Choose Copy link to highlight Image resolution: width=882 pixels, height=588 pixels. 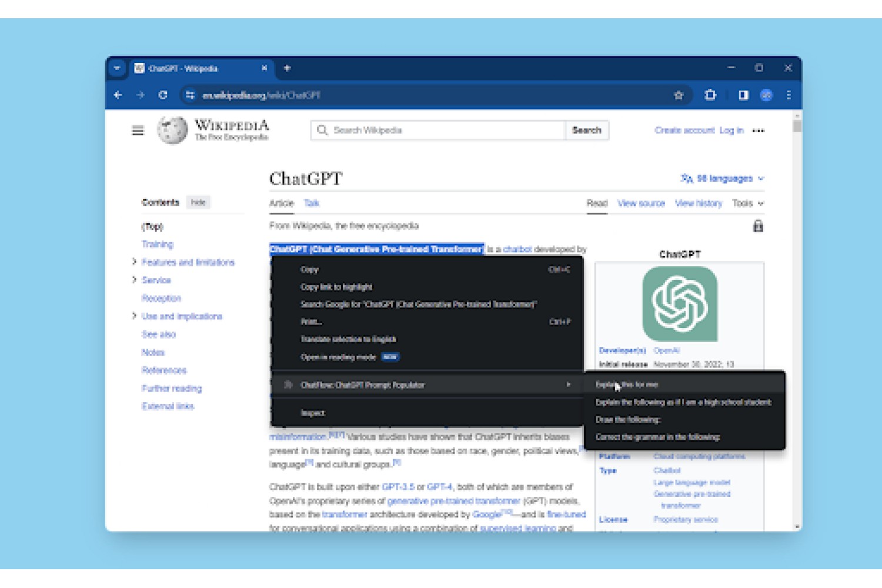[427, 287]
